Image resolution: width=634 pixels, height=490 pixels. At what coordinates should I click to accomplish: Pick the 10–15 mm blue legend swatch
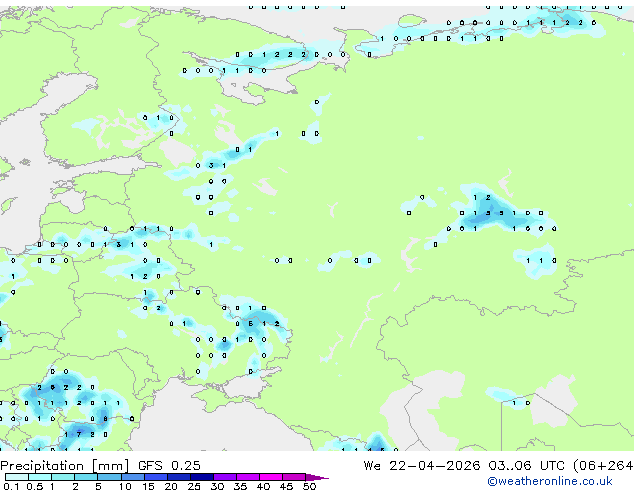[x=132, y=477]
